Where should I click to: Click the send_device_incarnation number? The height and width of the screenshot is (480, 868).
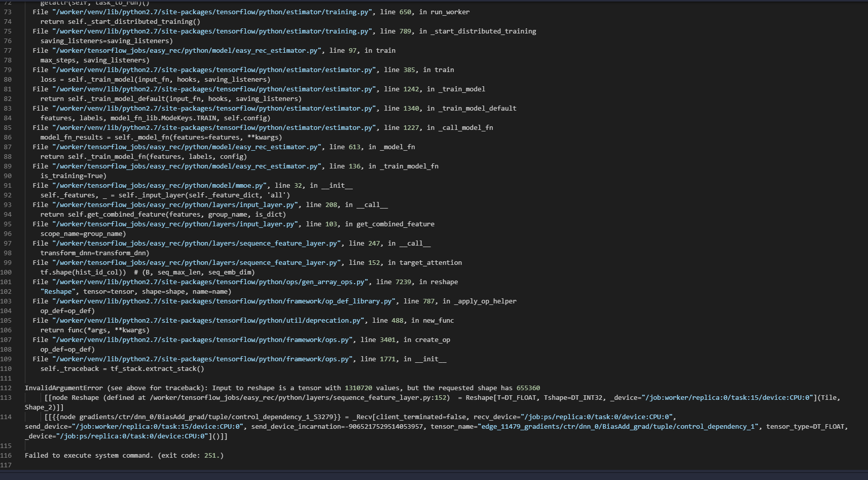(385, 426)
